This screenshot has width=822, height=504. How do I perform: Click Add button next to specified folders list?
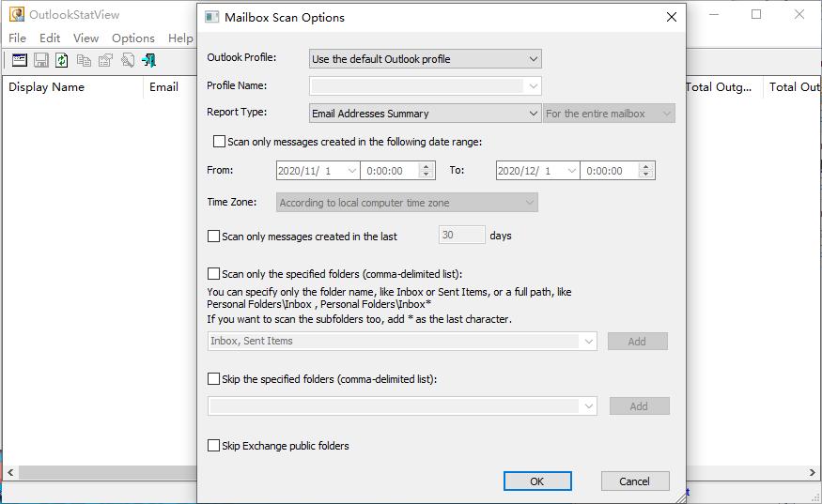(638, 342)
